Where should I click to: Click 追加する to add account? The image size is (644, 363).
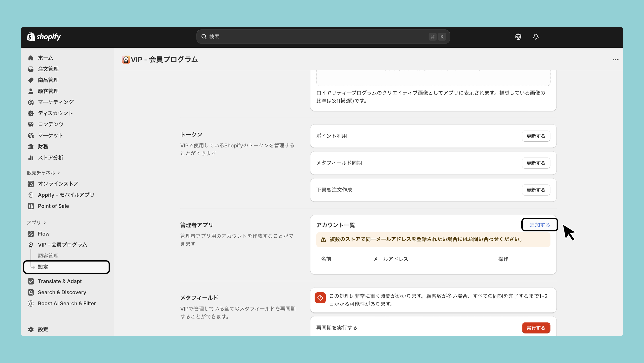[x=540, y=225]
